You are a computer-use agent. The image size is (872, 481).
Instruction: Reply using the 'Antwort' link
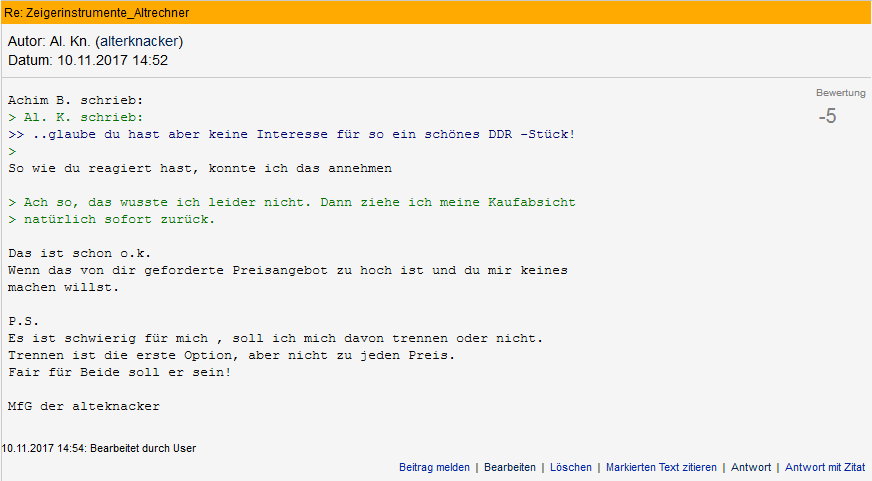coord(751,467)
